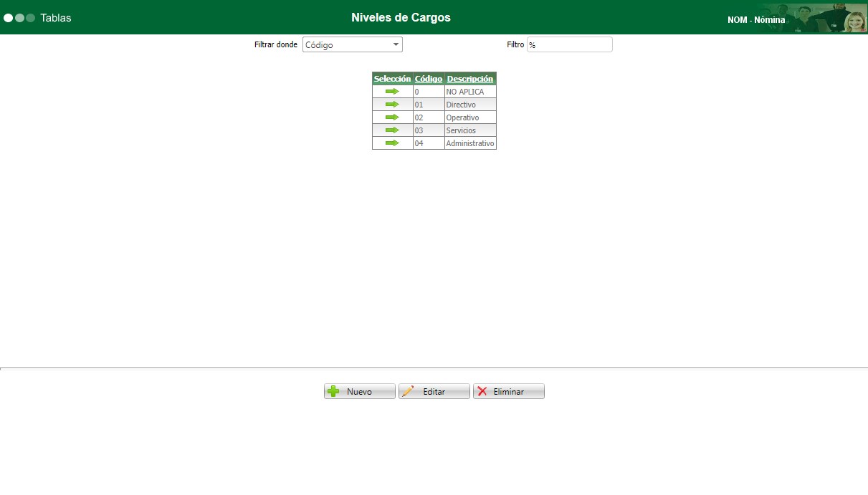The height and width of the screenshot is (495, 868).
Task: Click the Selección column header
Action: [x=392, y=79]
